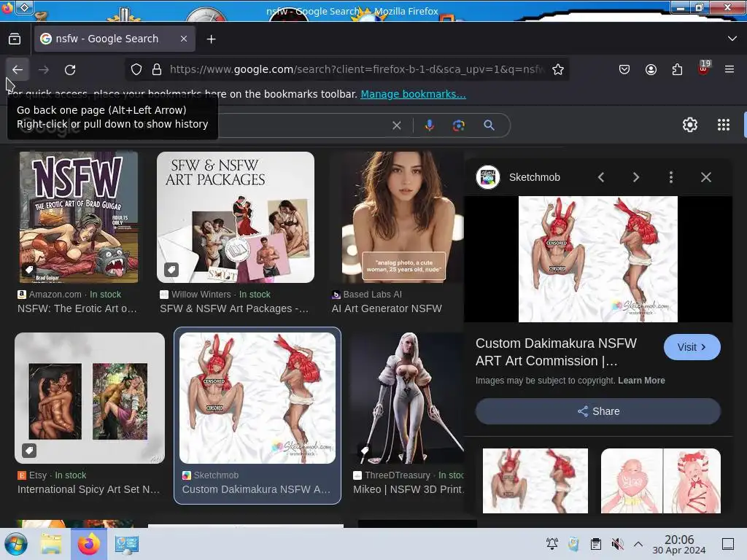Click the show desktop button
The width and height of the screenshot is (747, 560).
(728, 544)
